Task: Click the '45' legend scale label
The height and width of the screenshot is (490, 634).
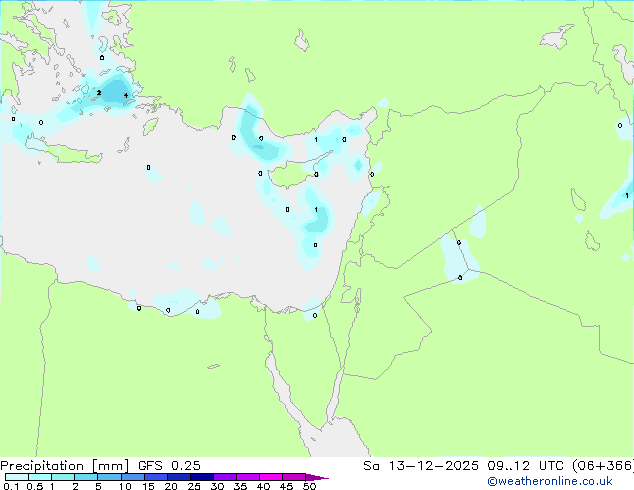Action: 287,486
